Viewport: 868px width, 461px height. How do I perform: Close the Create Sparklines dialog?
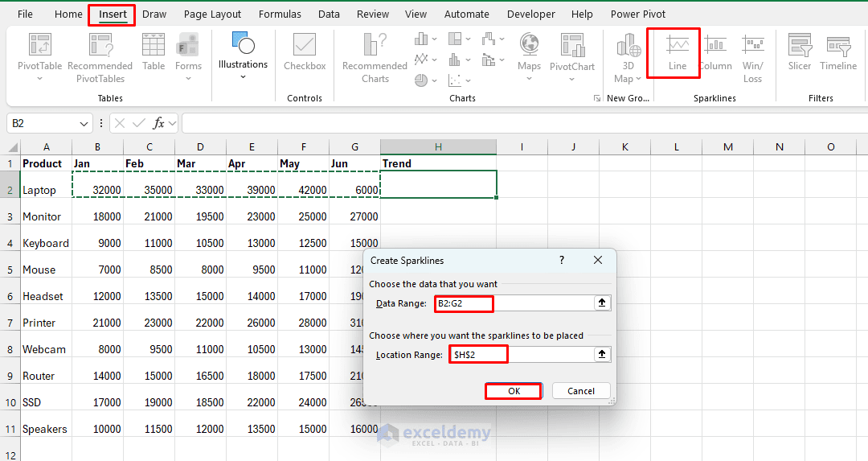coord(598,260)
